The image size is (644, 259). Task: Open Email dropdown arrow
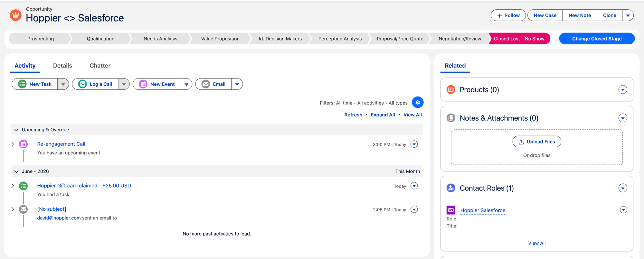coord(237,84)
